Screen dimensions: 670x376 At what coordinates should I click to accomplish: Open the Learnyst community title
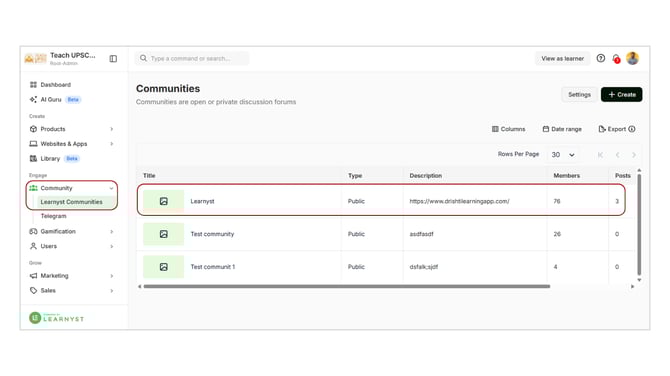click(x=202, y=201)
